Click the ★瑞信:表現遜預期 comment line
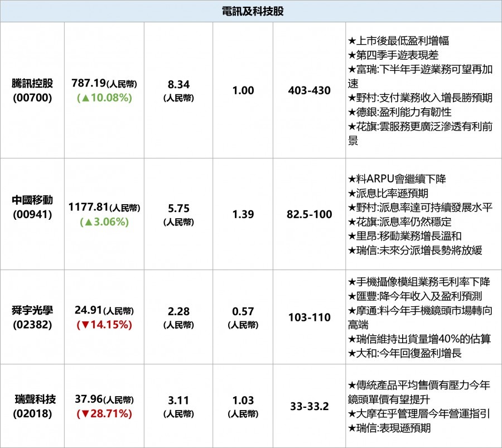The width and height of the screenshot is (502, 448). pyautogui.click(x=389, y=428)
